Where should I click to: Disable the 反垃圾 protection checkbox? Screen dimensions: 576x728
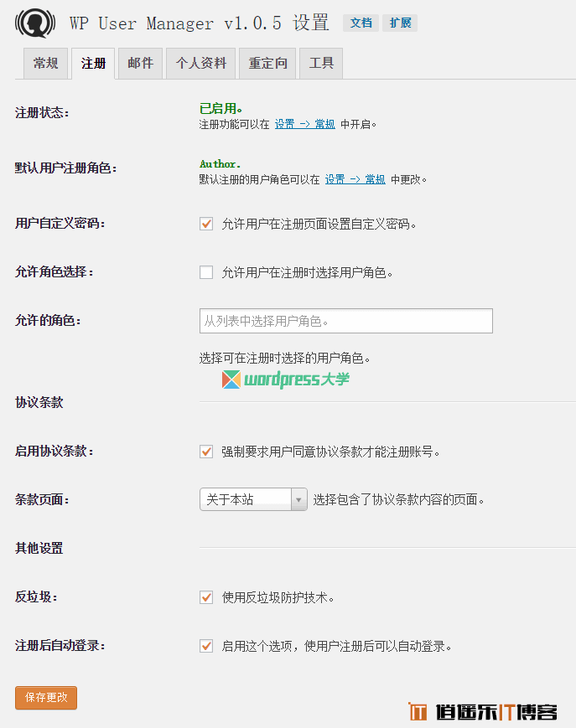click(206, 597)
